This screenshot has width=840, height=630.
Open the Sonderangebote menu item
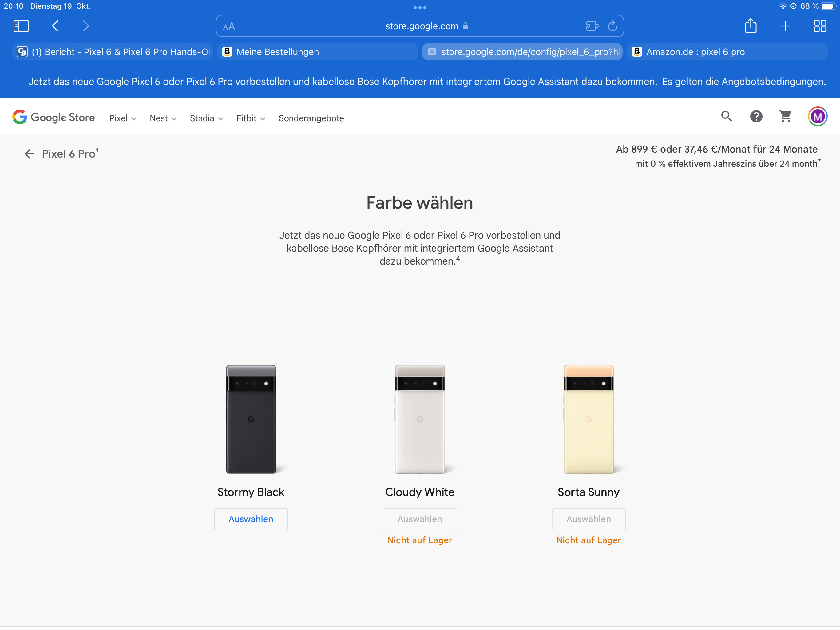tap(311, 118)
